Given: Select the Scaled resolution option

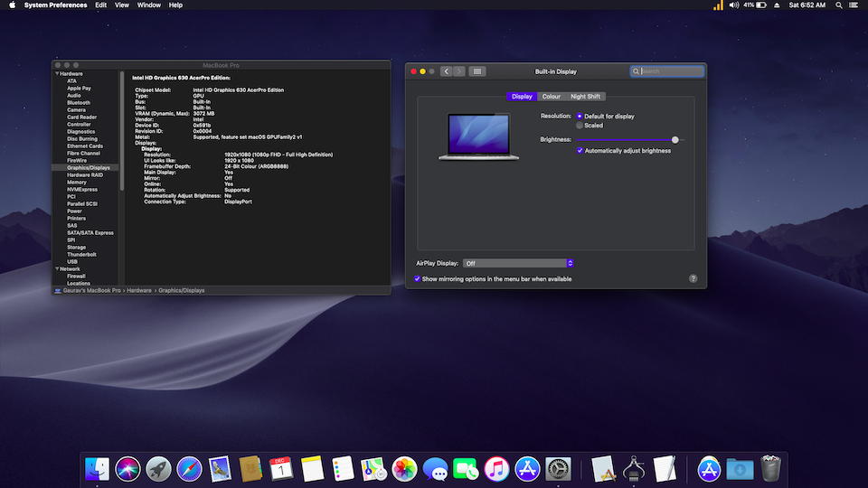Looking at the screenshot, I should click(x=580, y=126).
